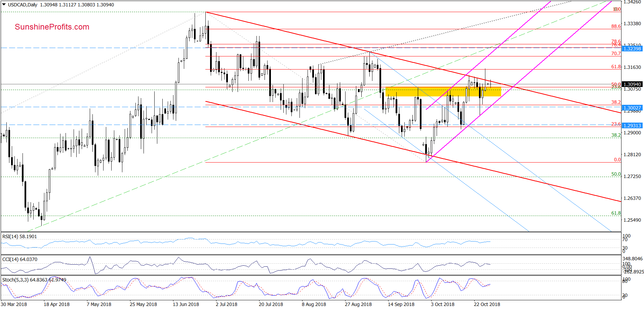The image size is (644, 309).
Task: Click the 1.33380 price axis value
Action: point(632,24)
